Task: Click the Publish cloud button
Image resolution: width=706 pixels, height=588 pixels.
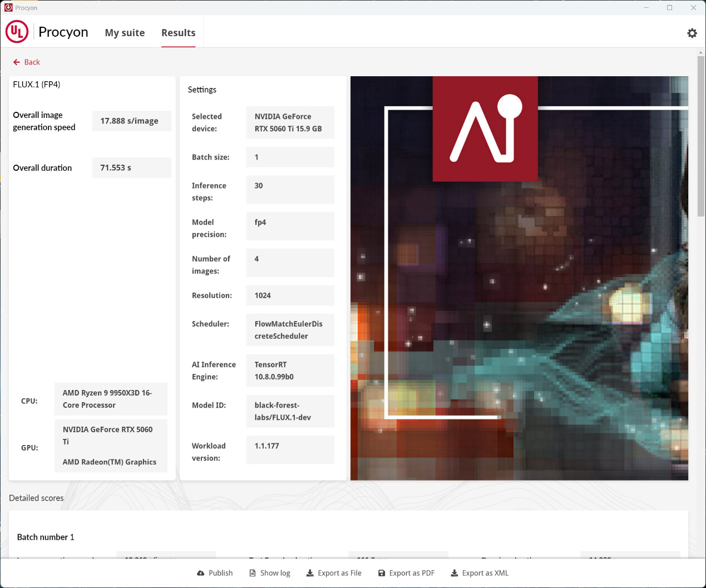Action: point(215,573)
